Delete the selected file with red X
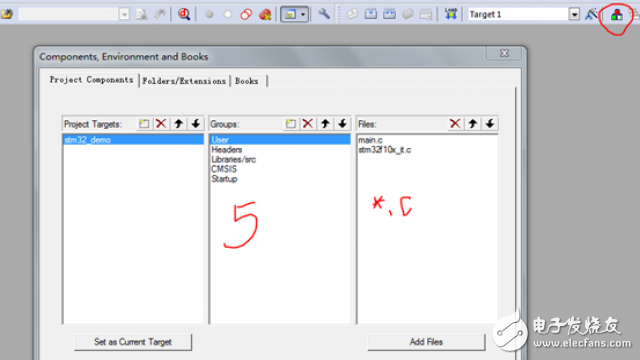Viewport: 640px width, 360px height. (x=455, y=124)
